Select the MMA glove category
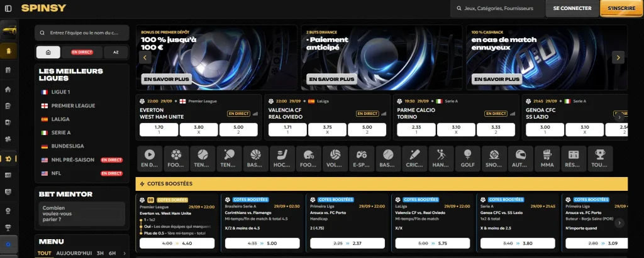The image size is (644, 258). pos(547,158)
